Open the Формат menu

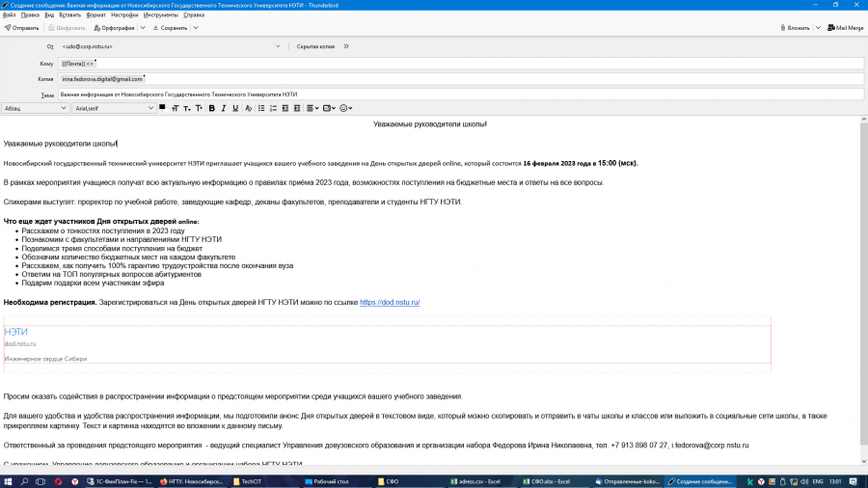pyautogui.click(x=95, y=14)
